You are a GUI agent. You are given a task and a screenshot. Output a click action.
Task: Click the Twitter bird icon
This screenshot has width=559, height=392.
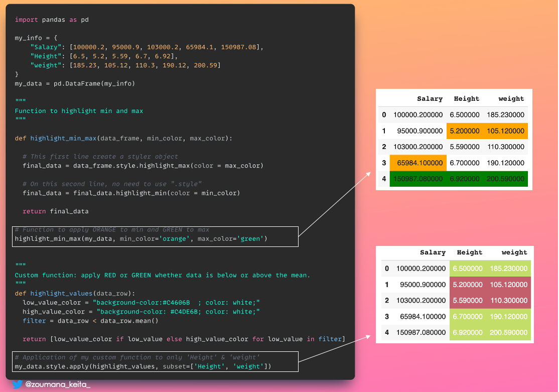[17, 384]
